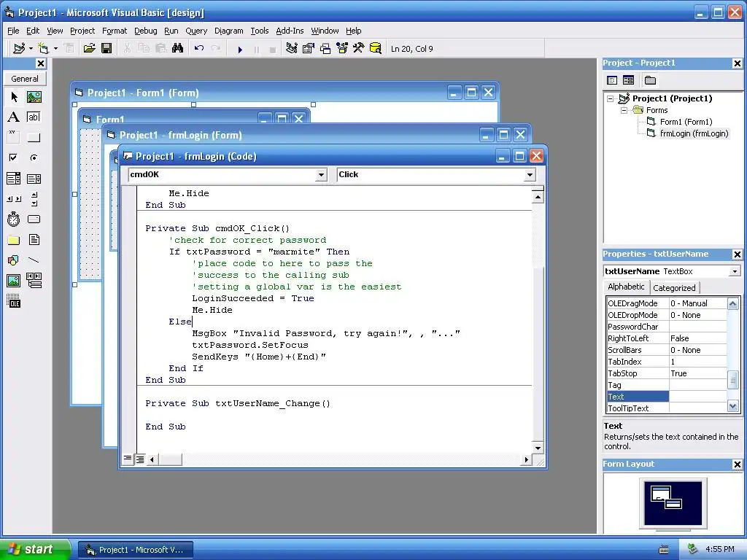The image size is (747, 560).
Task: Select the Line control tool
Action: (34, 260)
